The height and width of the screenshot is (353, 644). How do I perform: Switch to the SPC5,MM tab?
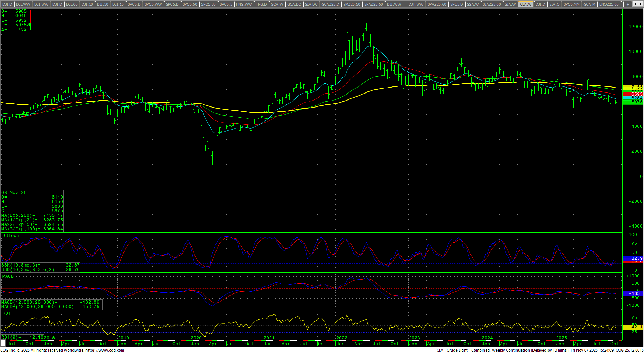(x=571, y=4)
